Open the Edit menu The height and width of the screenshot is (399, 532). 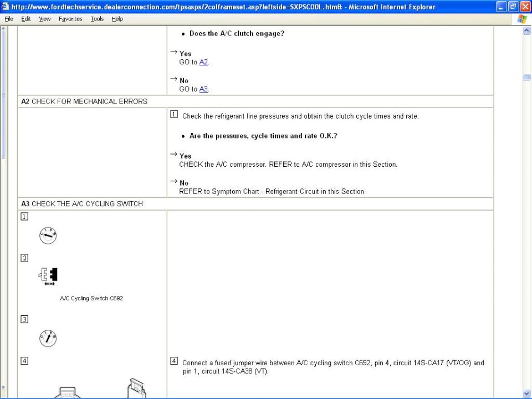26,19
